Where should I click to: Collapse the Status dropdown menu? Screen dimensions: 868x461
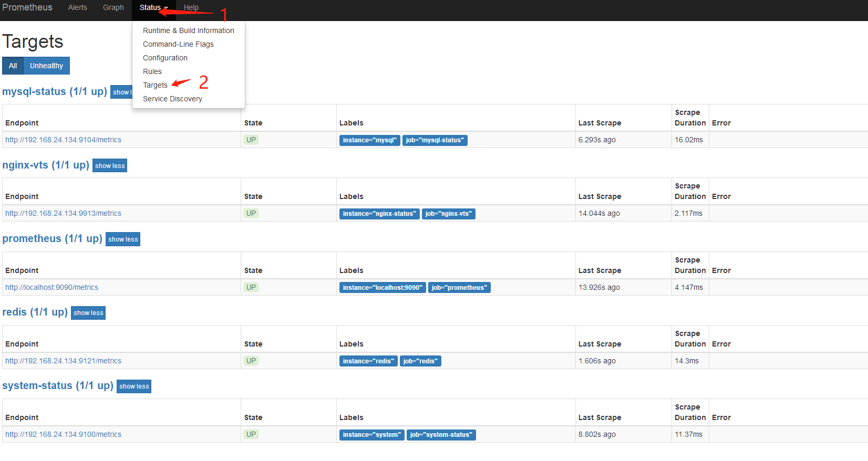pos(153,7)
